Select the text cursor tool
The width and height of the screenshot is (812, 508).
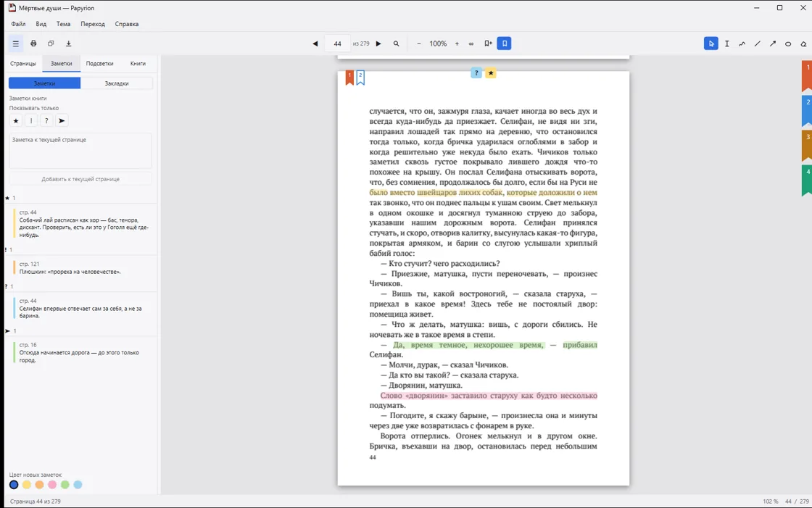point(727,43)
